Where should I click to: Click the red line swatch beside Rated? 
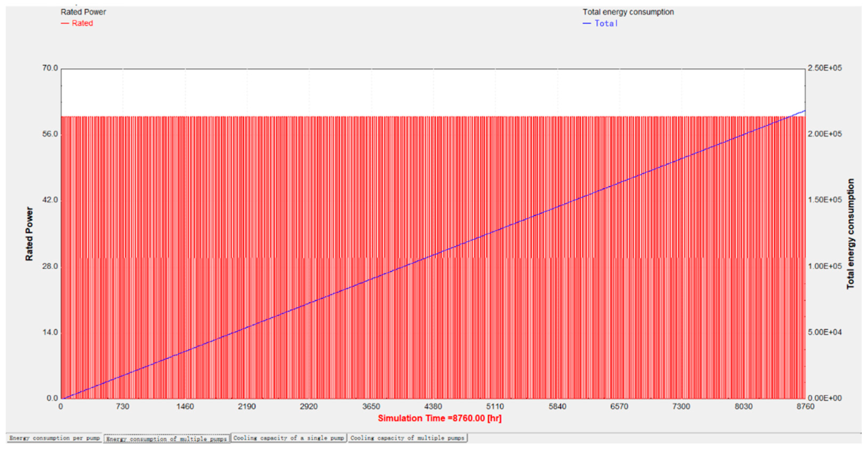(65, 23)
